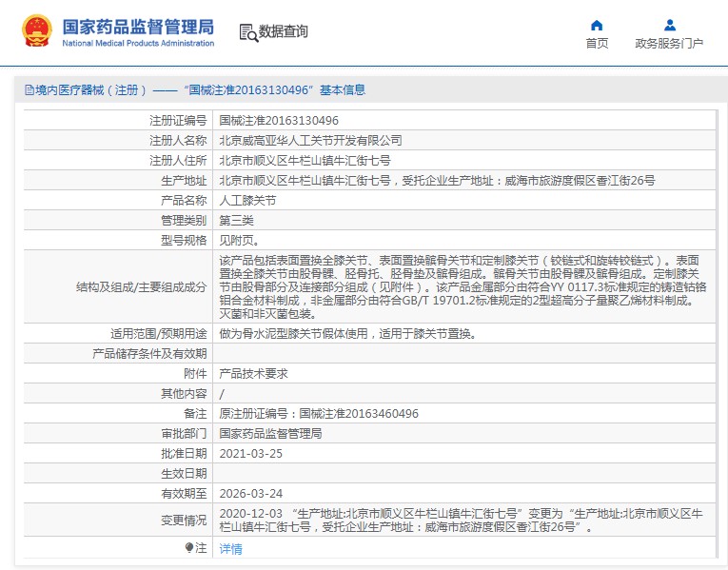728x570 pixels.
Task: Open the 详情 link
Action: [230, 549]
